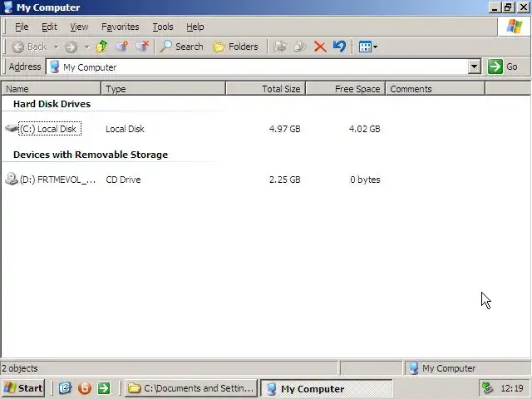Sort by the Comments column header
Screen dimensions: 532x399
pyautogui.click(x=436, y=89)
